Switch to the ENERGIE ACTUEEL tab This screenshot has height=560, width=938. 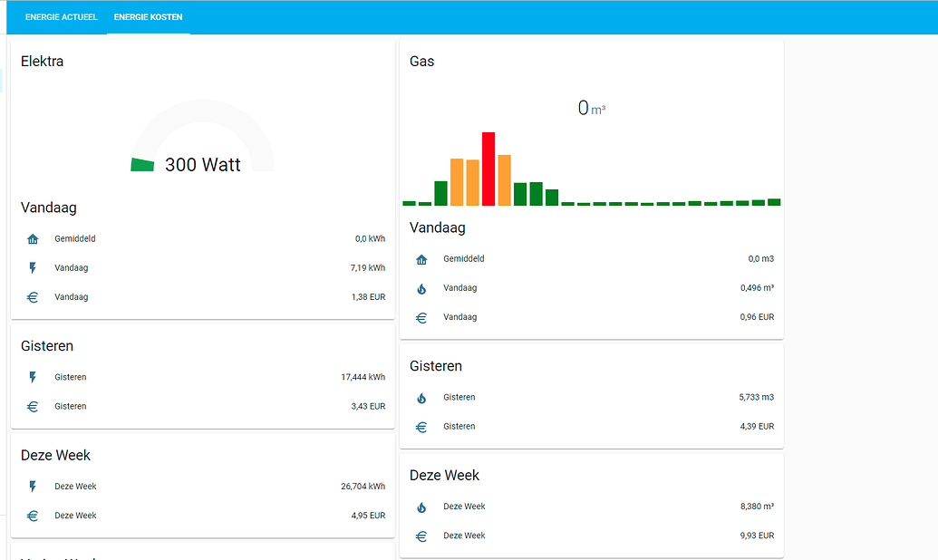[x=61, y=16]
